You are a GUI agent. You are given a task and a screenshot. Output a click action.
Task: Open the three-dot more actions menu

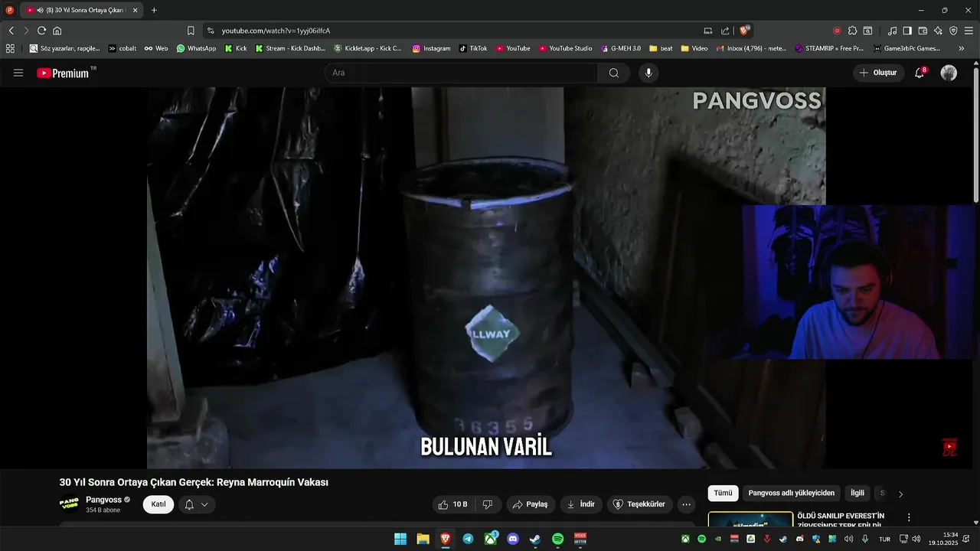click(686, 504)
